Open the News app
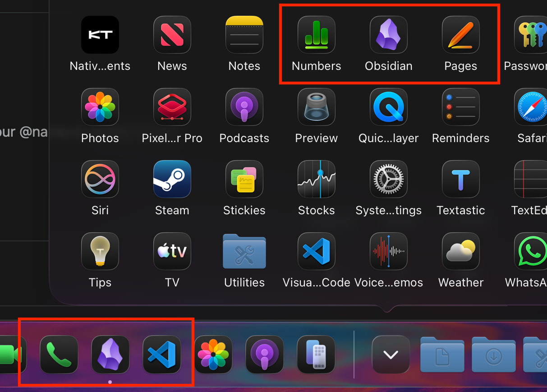547x392 pixels. click(172, 35)
